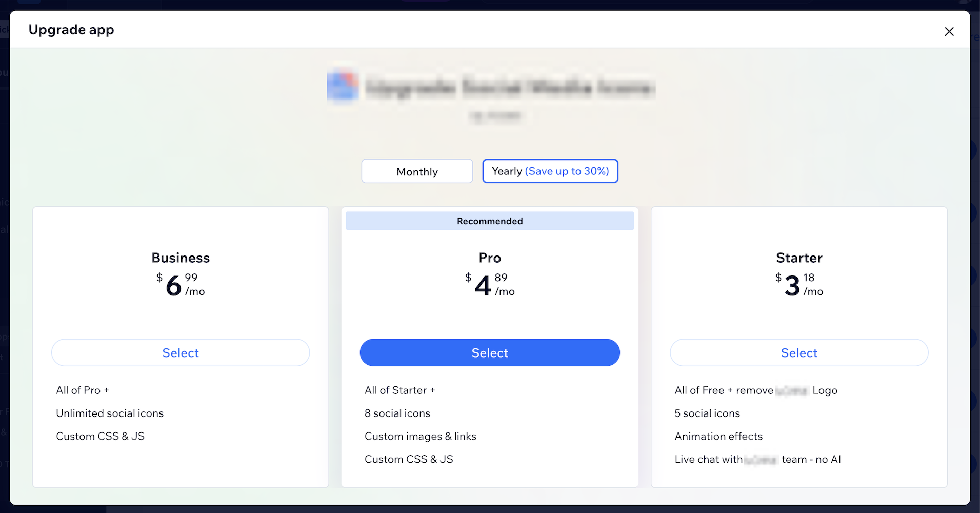The image size is (980, 513).
Task: Switch to Monthly billing
Action: (417, 171)
